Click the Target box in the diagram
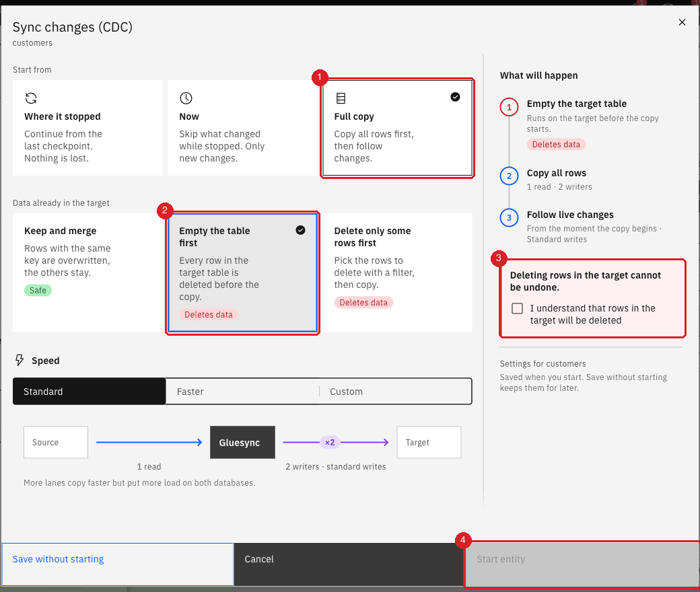700x592 pixels. (x=429, y=442)
